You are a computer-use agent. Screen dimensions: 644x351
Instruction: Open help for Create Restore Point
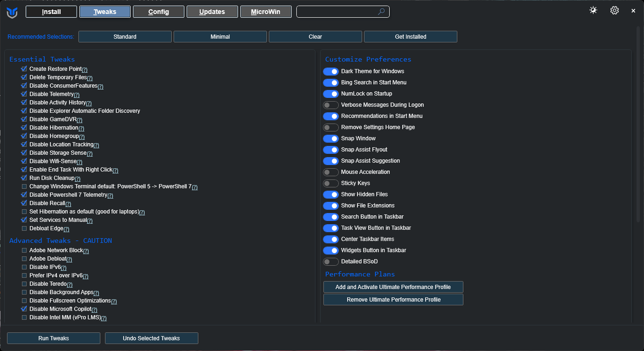84,69
